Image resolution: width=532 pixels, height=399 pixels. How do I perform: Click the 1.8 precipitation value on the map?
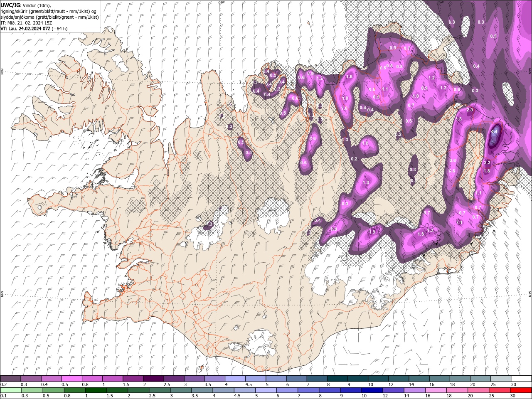pyautogui.click(x=487, y=171)
